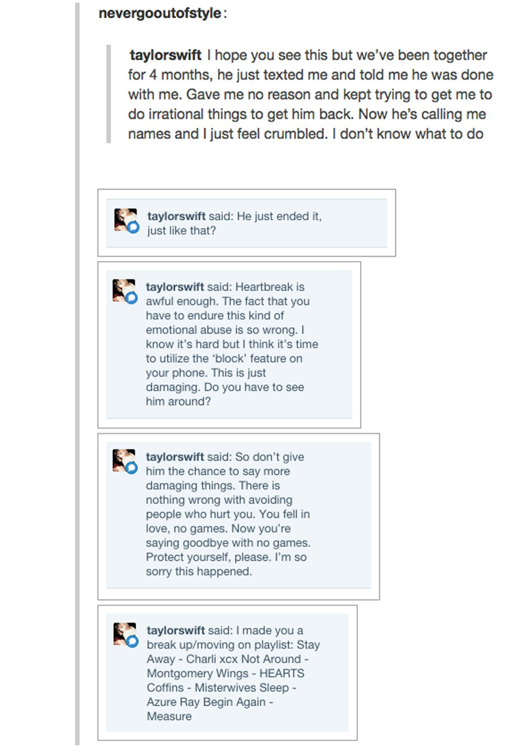This screenshot has height=756, width=532.
Task: Open avatar beside the break up playlist reply
Action: click(125, 634)
